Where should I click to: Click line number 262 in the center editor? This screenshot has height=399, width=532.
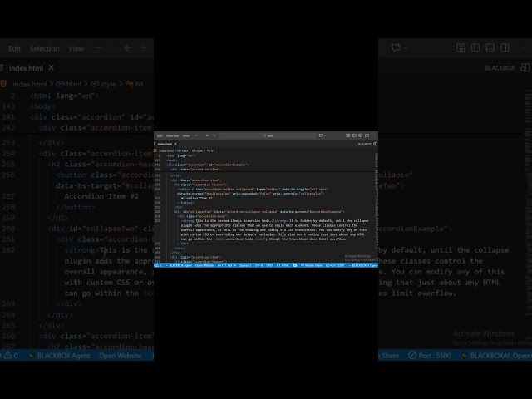(157, 221)
